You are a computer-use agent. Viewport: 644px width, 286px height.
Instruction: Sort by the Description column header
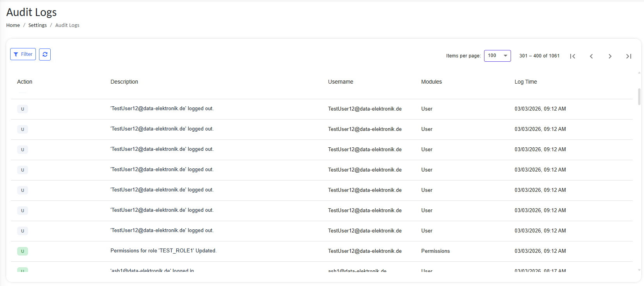124,82
